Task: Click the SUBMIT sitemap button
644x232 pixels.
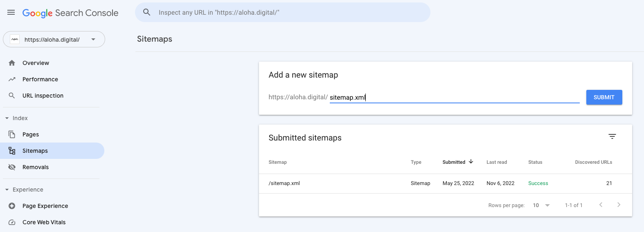Action: click(604, 97)
